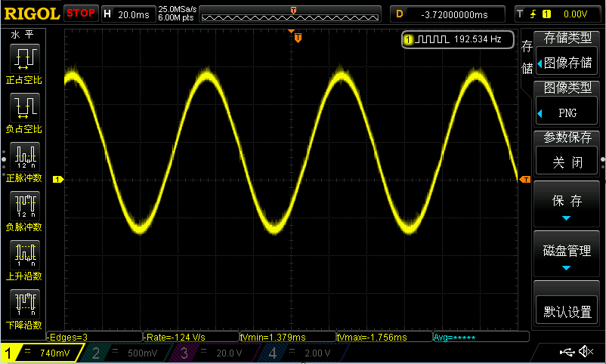
Task: Click the channel 1 ground level marker
Action: [x=58, y=179]
